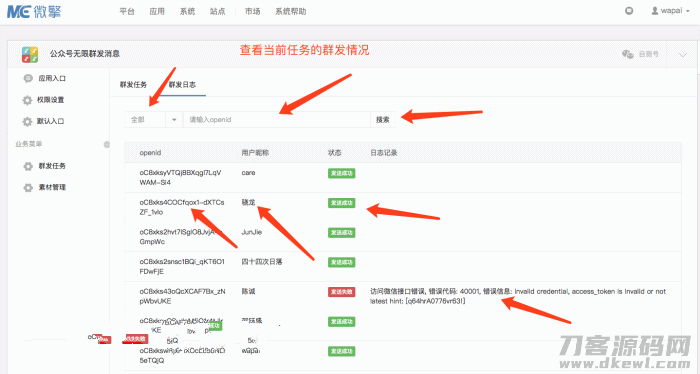Open the 全部 status filter dropdown
The height and width of the screenshot is (374, 700).
(x=153, y=120)
